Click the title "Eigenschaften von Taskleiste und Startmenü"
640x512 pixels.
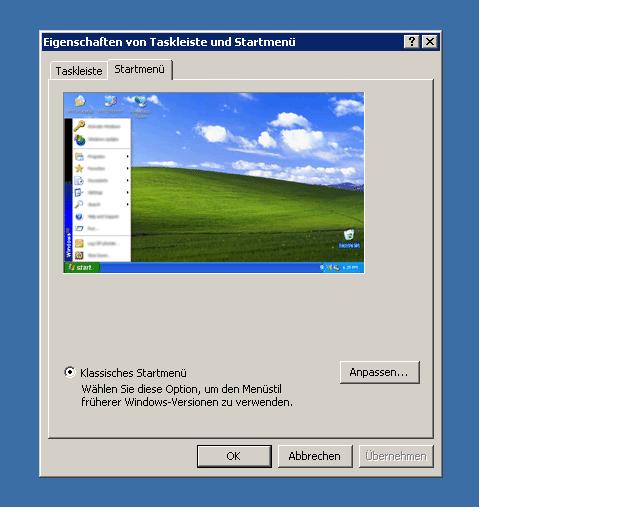169,42
